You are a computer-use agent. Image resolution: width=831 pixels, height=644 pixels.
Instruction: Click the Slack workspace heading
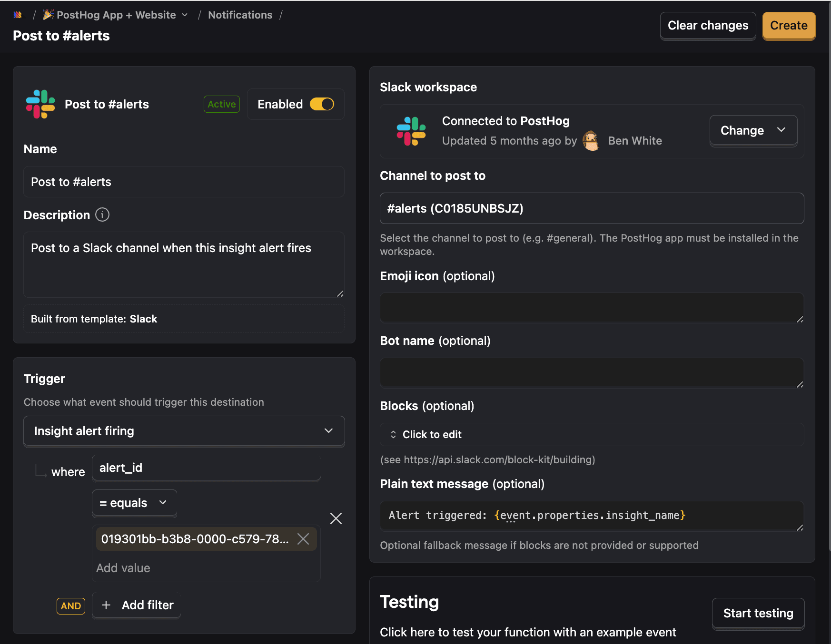pos(428,87)
